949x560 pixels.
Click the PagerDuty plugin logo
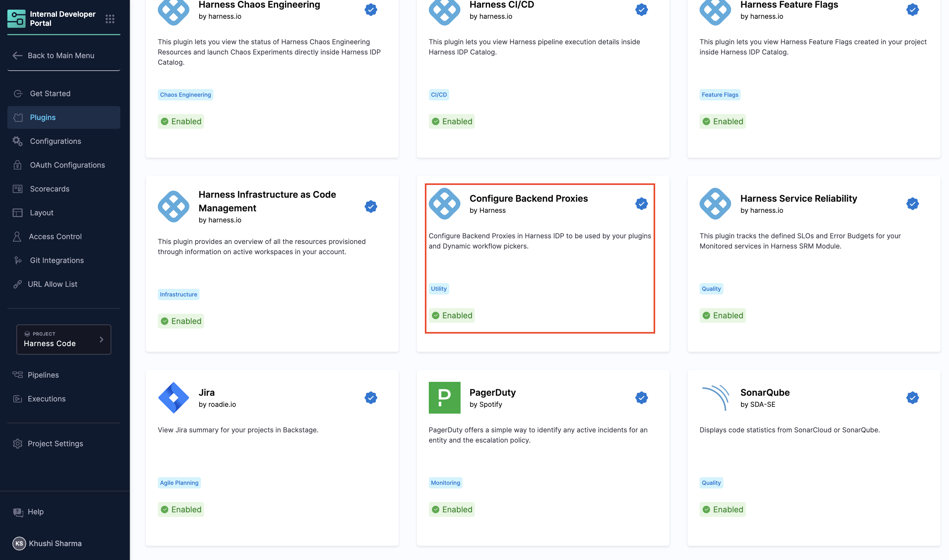pyautogui.click(x=444, y=397)
